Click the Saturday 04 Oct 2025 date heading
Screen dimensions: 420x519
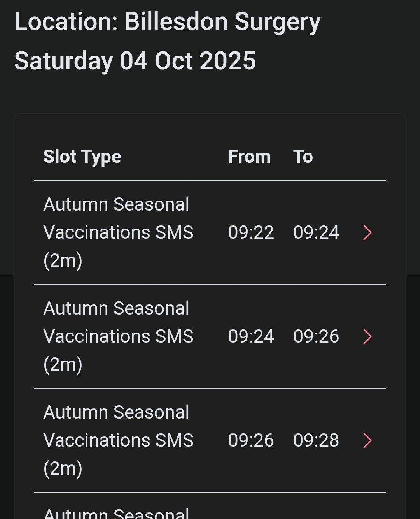coord(135,61)
